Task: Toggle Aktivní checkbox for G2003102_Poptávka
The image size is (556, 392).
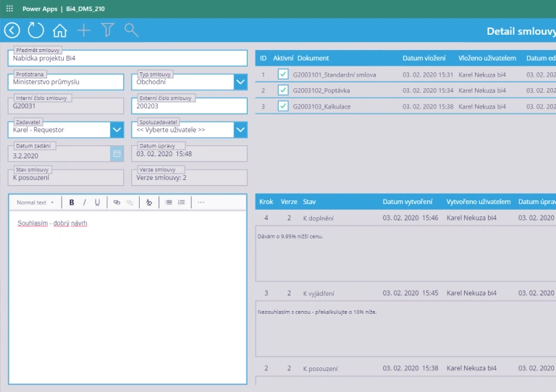Action: point(283,90)
